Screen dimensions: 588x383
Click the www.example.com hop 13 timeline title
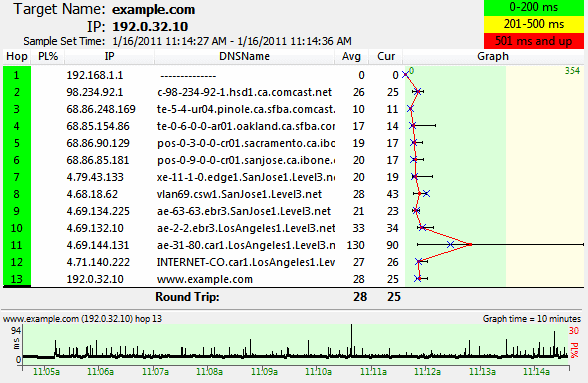[x=82, y=319]
